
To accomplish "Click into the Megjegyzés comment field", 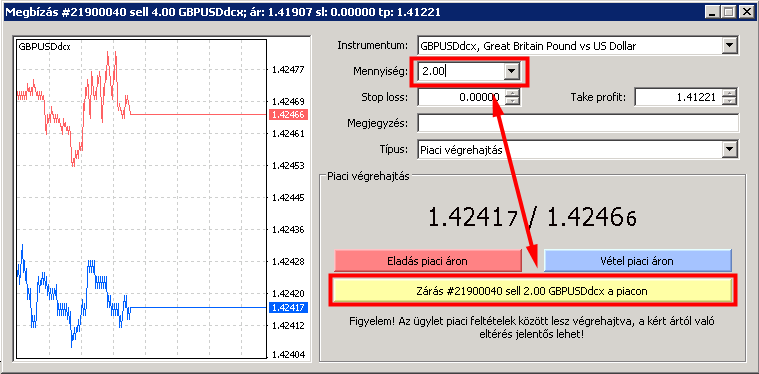I will (x=578, y=123).
